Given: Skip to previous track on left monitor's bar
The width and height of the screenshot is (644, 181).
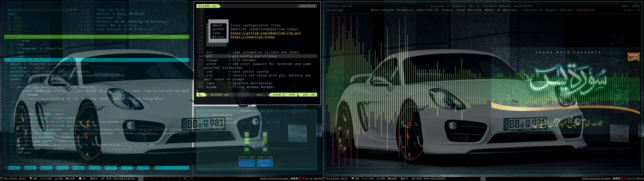Looking at the screenshot, I should point(292,178).
